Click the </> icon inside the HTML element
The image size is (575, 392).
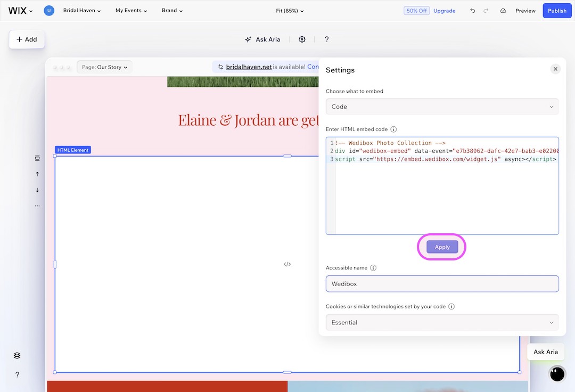[287, 264]
